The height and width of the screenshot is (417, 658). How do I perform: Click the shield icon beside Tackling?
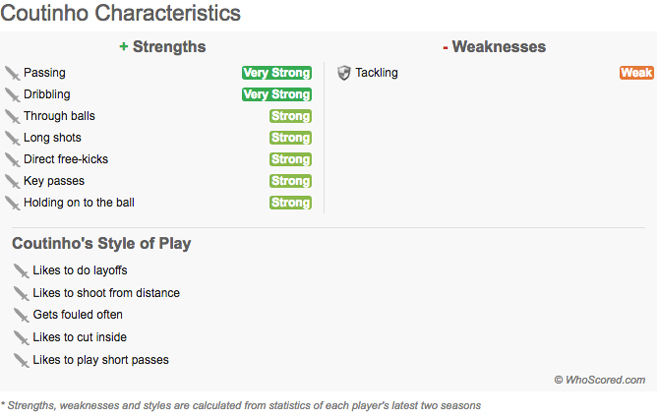point(344,73)
